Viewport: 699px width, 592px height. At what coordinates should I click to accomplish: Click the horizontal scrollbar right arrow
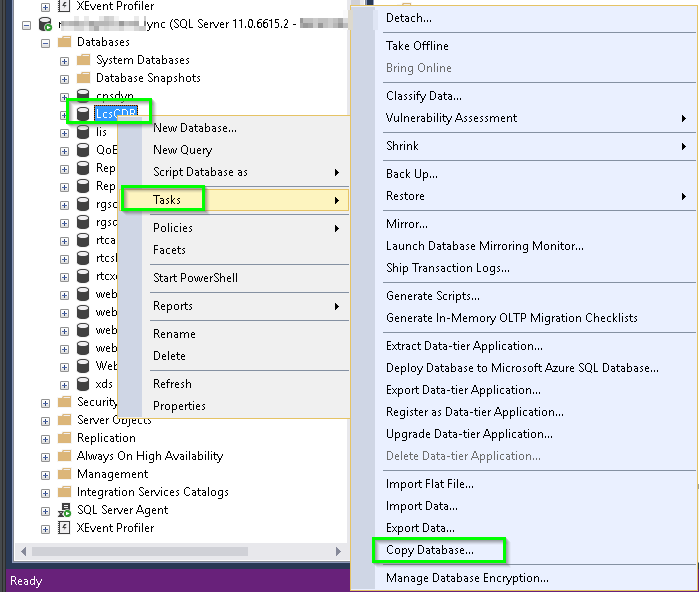(338, 551)
